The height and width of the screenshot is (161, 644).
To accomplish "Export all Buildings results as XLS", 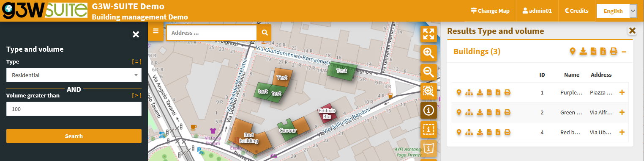I will [x=603, y=51].
